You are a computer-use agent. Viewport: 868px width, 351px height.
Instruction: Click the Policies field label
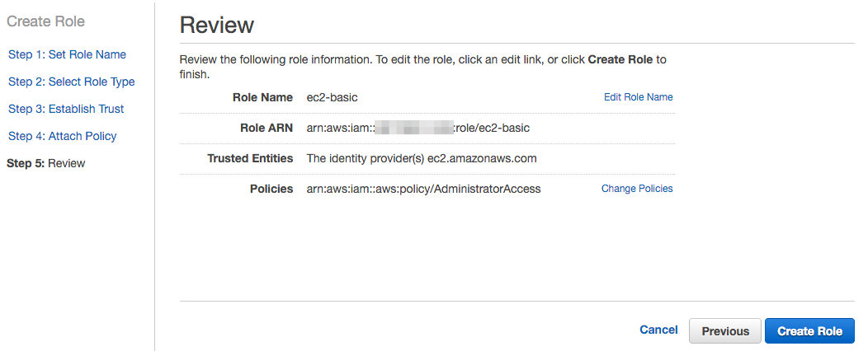tap(271, 189)
